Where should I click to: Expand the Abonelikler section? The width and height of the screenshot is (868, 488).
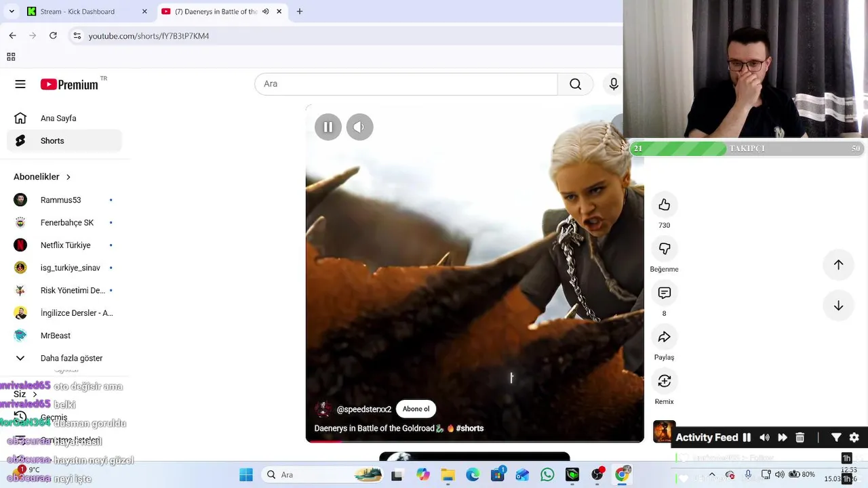tap(42, 177)
